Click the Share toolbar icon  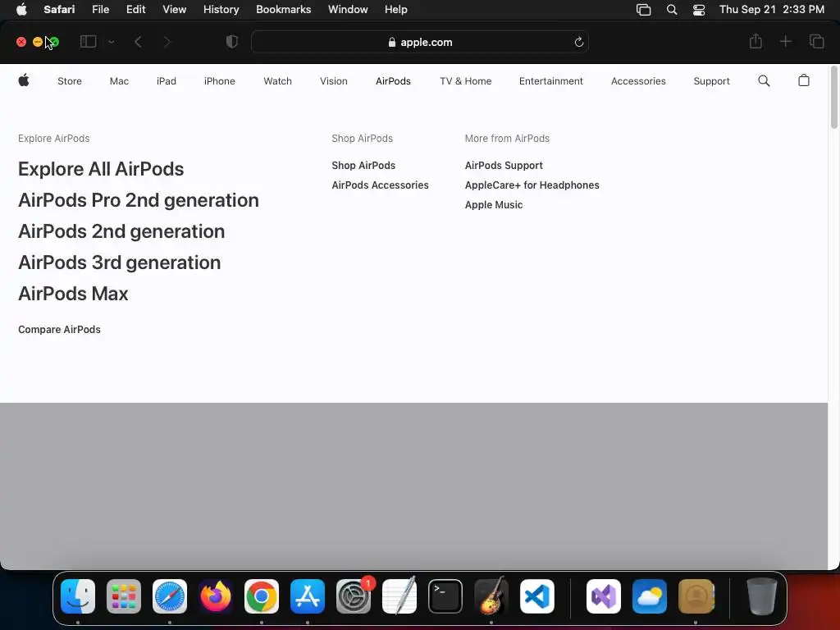tap(756, 41)
